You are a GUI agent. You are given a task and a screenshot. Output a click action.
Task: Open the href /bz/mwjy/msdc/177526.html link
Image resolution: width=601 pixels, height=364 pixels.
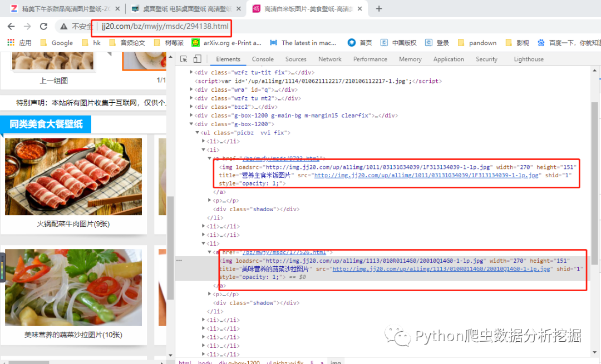click(284, 253)
